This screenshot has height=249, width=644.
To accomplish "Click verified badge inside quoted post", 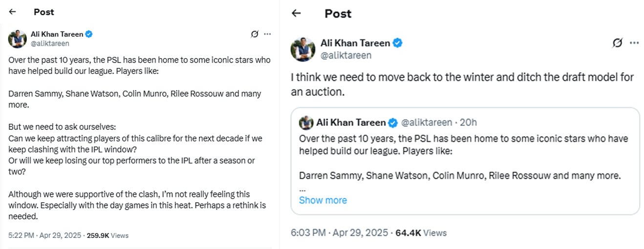I will pyautogui.click(x=393, y=122).
